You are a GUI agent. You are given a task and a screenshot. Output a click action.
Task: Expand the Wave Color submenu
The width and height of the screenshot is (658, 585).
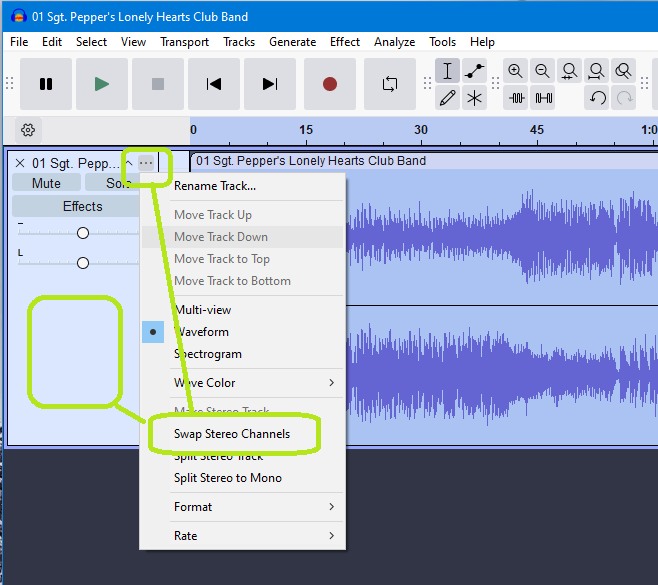click(x=243, y=383)
